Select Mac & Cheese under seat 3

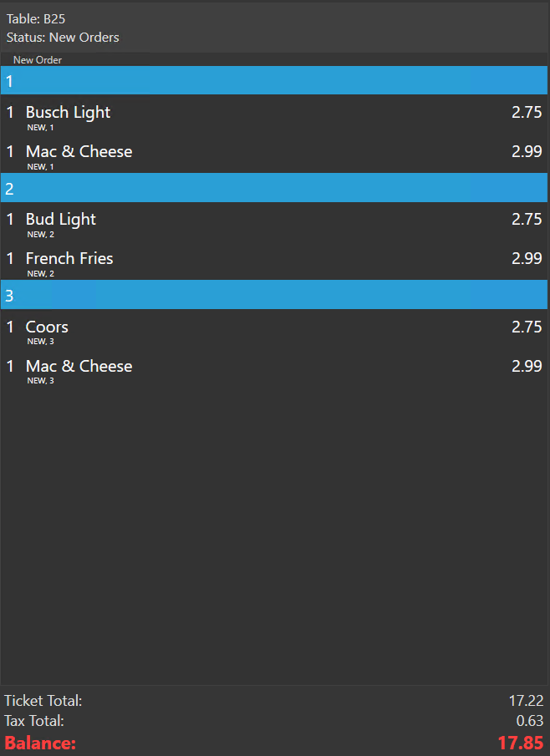click(79, 367)
